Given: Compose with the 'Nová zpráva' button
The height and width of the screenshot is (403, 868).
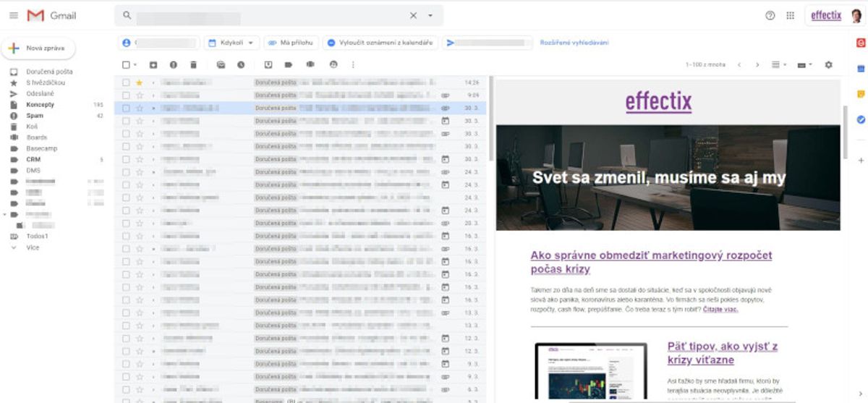Looking at the screenshot, I should click(39, 48).
